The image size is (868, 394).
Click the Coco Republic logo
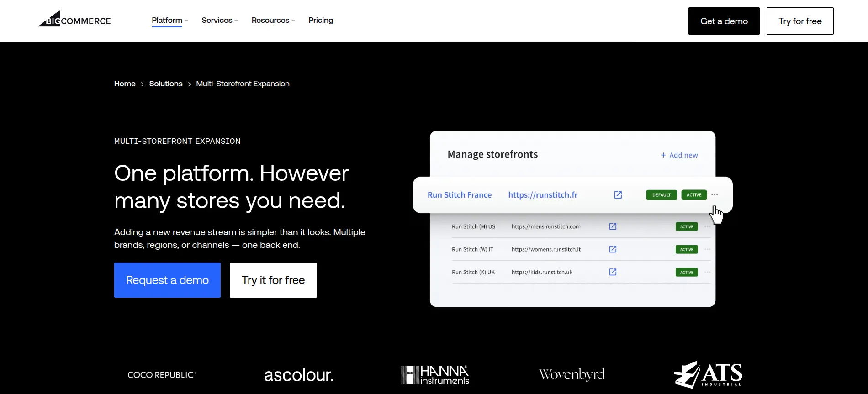click(x=162, y=375)
